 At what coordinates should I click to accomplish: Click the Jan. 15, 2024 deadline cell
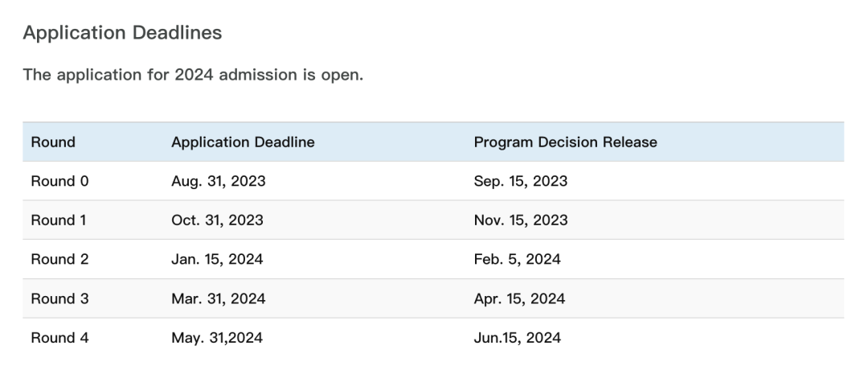pos(217,259)
